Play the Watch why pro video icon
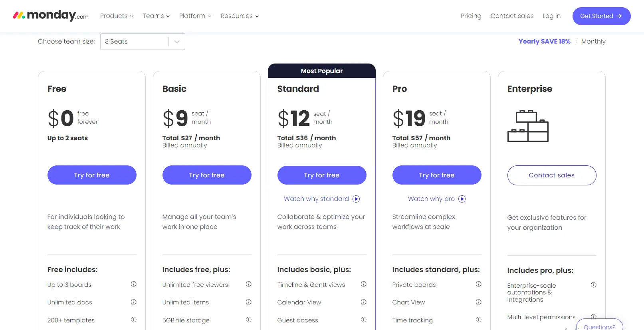The height and width of the screenshot is (330, 644). pyautogui.click(x=462, y=199)
